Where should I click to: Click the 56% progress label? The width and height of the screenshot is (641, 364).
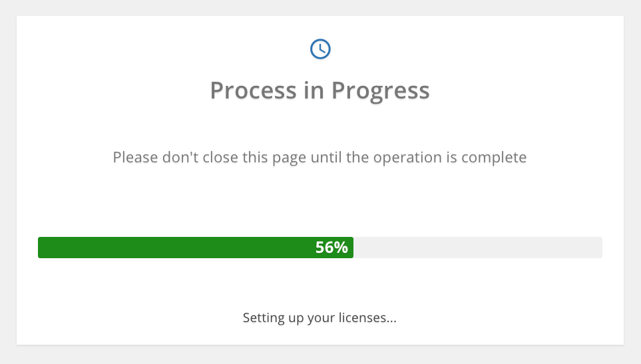[331, 248]
